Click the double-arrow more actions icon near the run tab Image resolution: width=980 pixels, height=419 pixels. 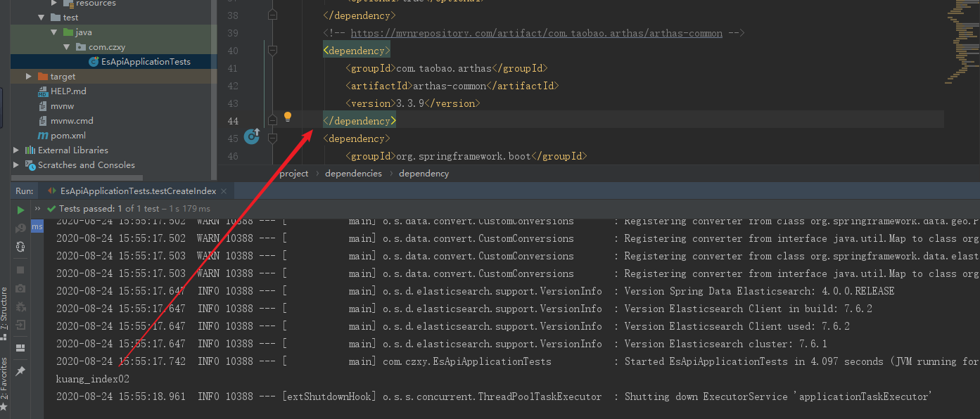coord(37,209)
